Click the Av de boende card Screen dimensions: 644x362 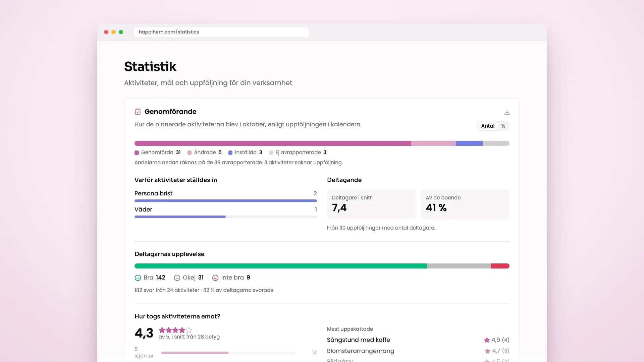point(465,204)
